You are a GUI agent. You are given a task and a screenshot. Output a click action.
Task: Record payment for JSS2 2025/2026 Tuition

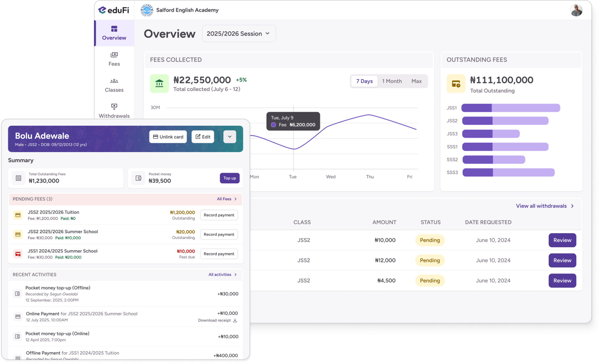[x=219, y=215]
